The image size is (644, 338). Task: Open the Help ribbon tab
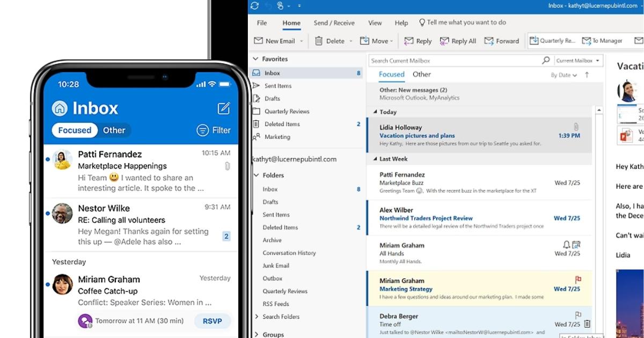click(x=401, y=23)
